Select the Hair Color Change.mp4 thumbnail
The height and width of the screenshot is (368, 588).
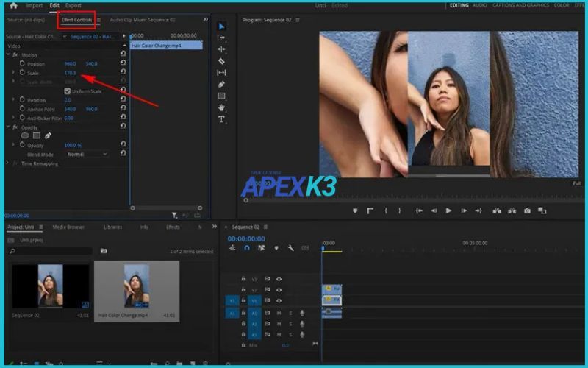coord(137,286)
